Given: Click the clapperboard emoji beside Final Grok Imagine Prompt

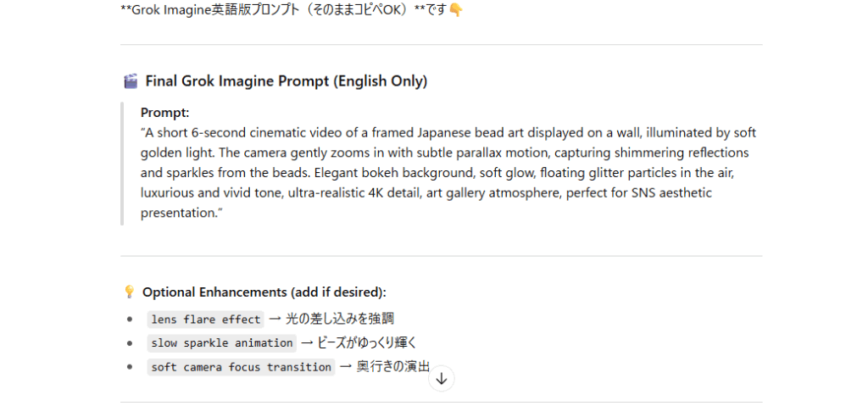Looking at the screenshot, I should pyautogui.click(x=131, y=81).
